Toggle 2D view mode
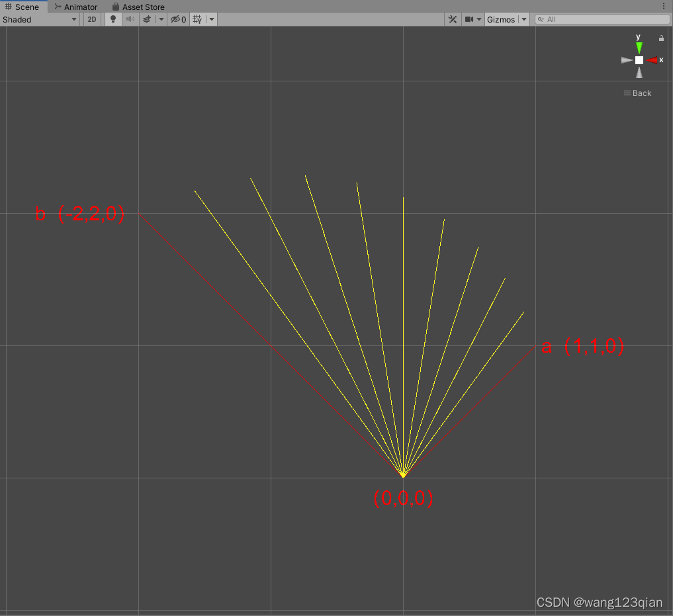673x616 pixels. pos(91,19)
